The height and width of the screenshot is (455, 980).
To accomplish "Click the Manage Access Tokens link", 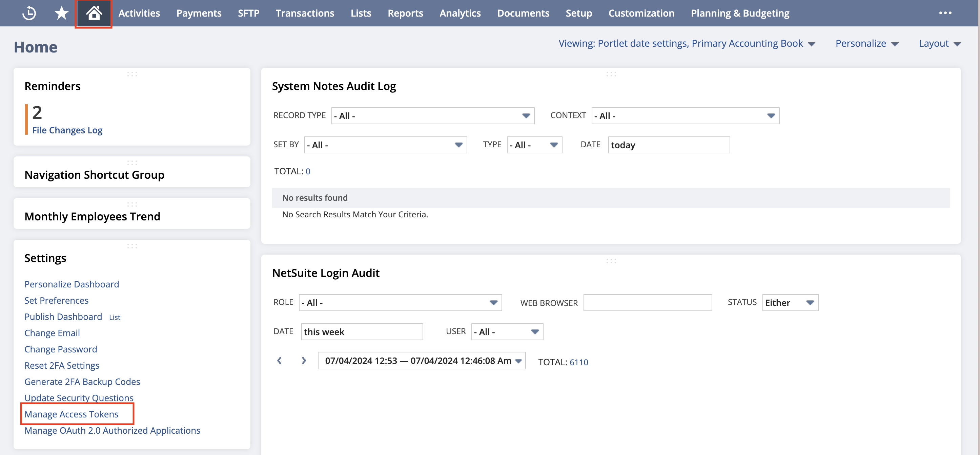I will pos(72,414).
